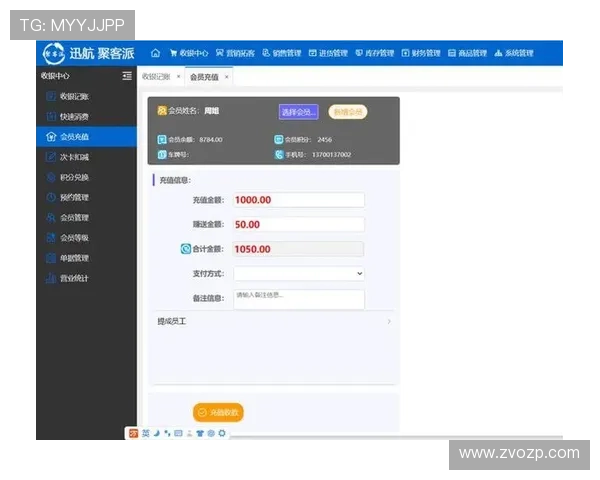Click the phone number icon
Image resolution: width=600 pixels, height=480 pixels.
(x=279, y=155)
